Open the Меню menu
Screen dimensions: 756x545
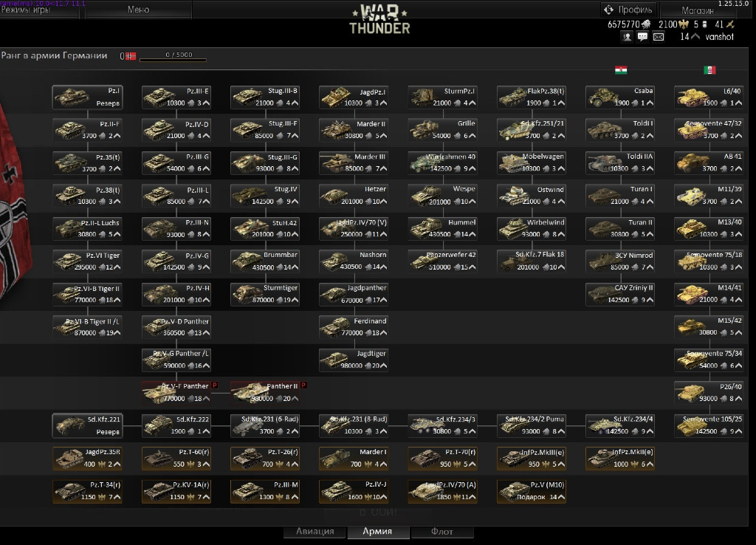(x=138, y=10)
